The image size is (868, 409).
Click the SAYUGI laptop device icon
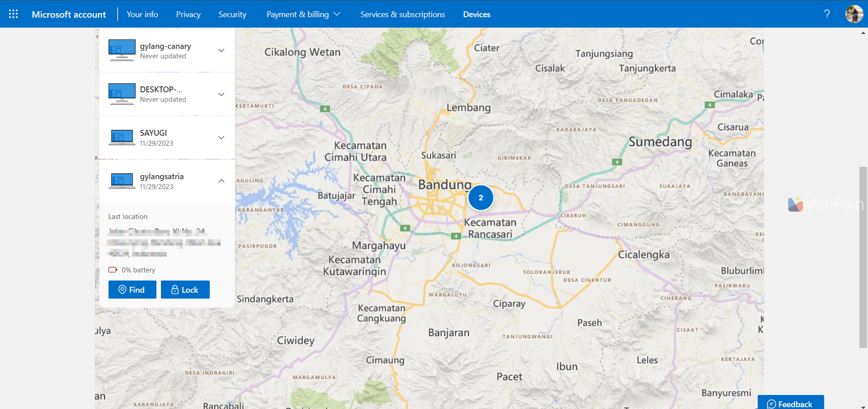122,138
